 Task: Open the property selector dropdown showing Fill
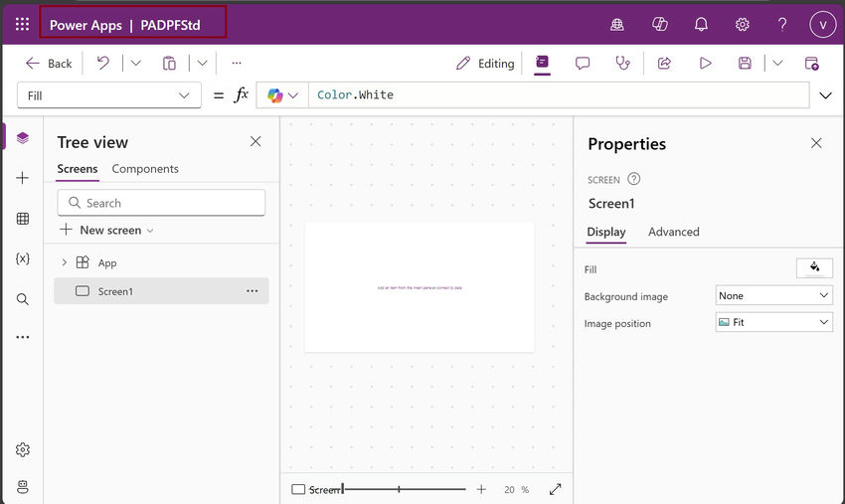[108, 95]
